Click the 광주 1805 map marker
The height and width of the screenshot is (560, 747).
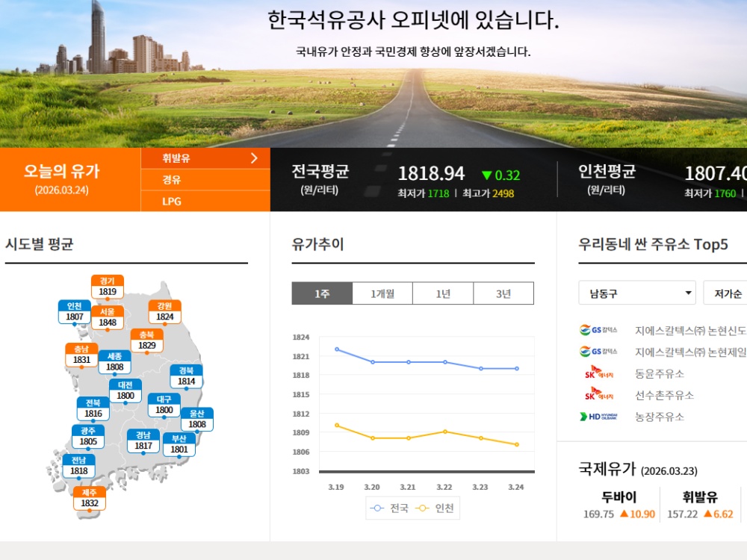pos(88,437)
